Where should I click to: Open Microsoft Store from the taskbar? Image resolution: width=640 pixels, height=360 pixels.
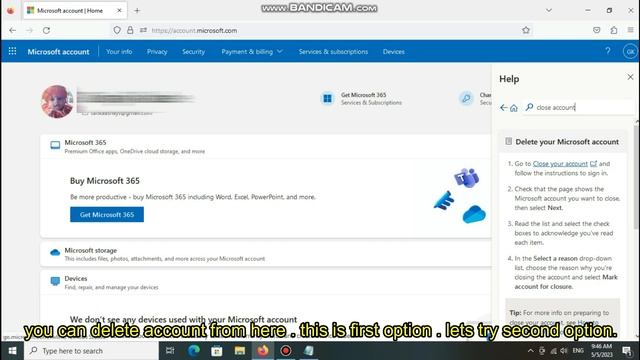click(217, 351)
